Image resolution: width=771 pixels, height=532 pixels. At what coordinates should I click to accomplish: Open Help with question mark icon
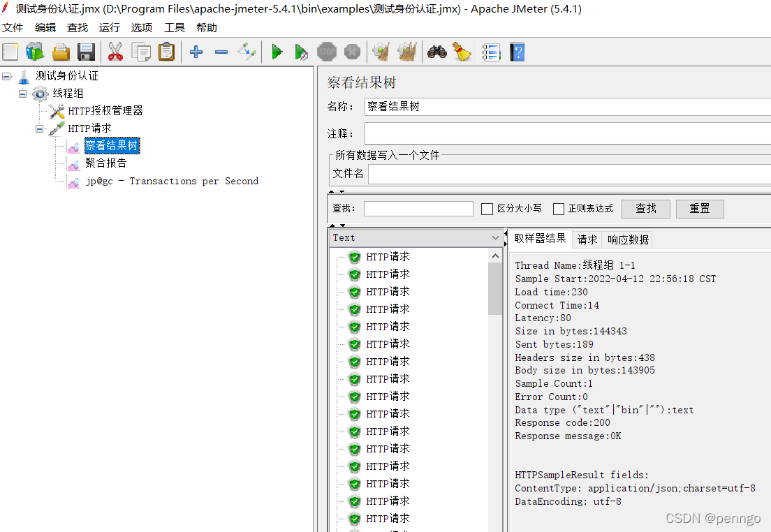[517, 52]
